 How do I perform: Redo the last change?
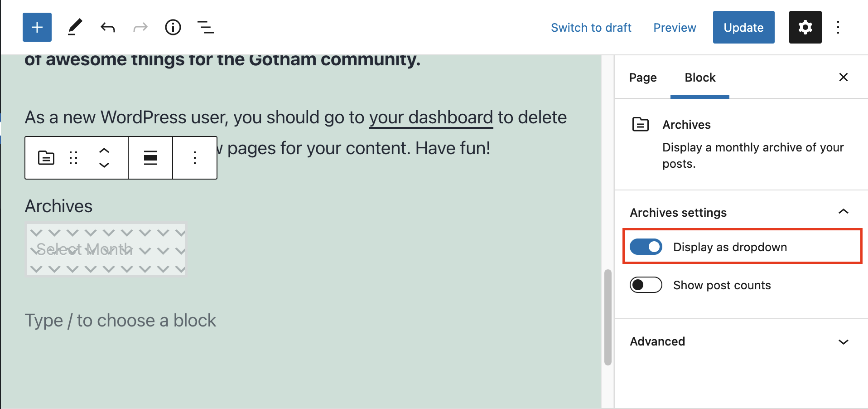point(140,27)
